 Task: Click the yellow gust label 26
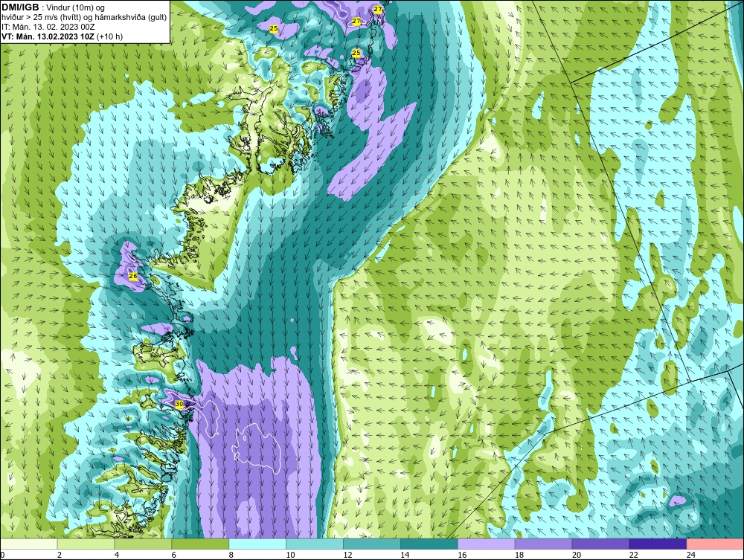[x=133, y=275]
